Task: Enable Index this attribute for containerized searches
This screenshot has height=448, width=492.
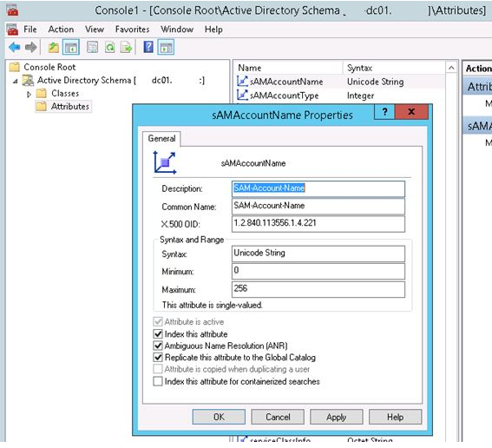Action: 158,381
